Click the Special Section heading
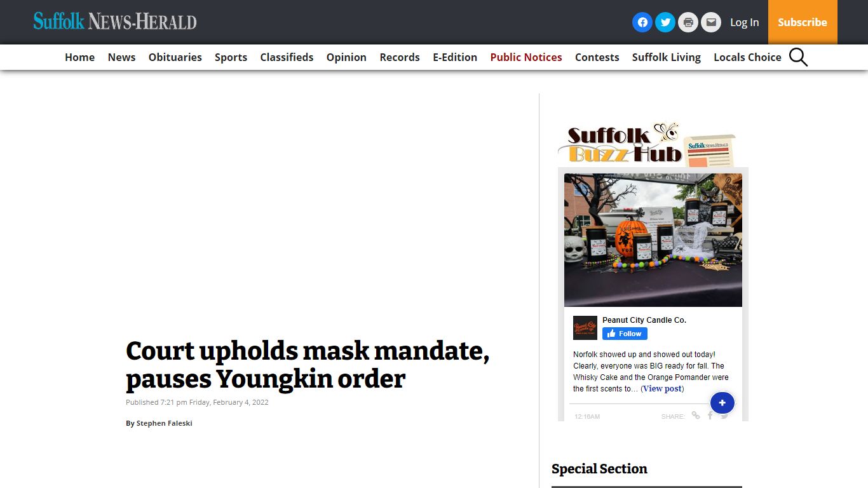This screenshot has height=488, width=868. pyautogui.click(x=599, y=469)
